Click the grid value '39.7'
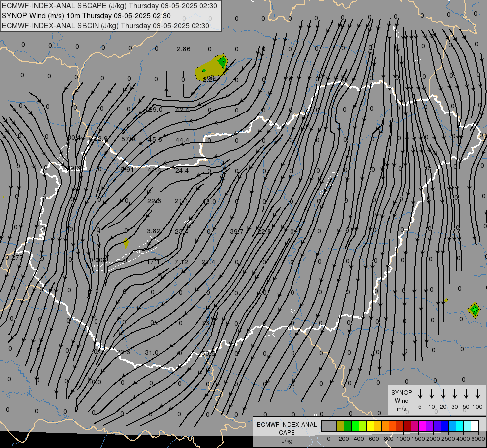The width and height of the screenshot is (487, 448). coord(237,231)
